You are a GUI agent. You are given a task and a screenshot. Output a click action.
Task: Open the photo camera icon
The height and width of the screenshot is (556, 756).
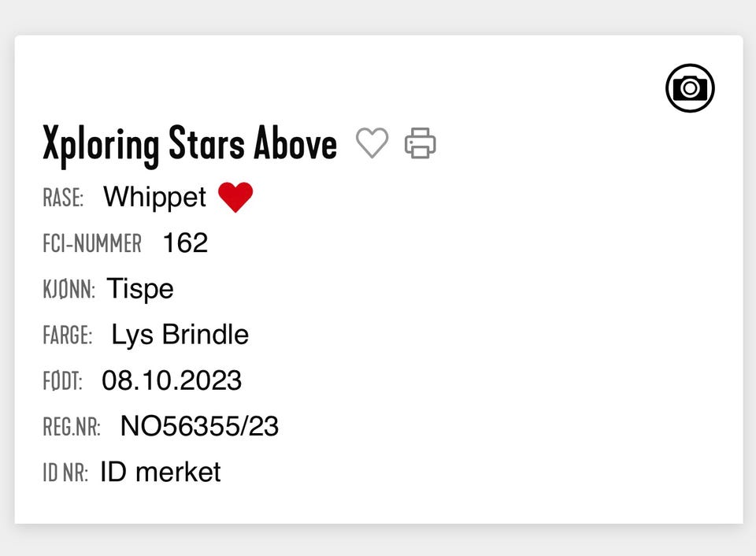pyautogui.click(x=690, y=87)
